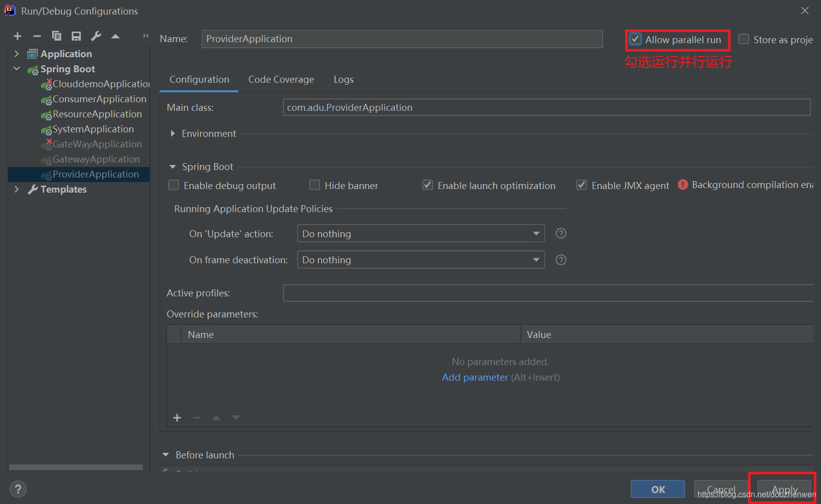Move override parameter down
The height and width of the screenshot is (504, 821).
tap(236, 418)
